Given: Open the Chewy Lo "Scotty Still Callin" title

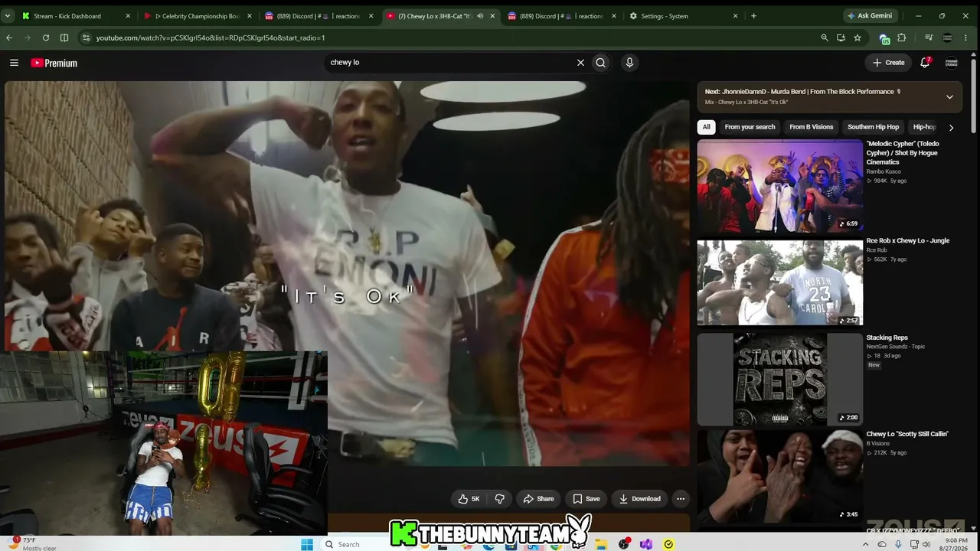Looking at the screenshot, I should point(907,435).
